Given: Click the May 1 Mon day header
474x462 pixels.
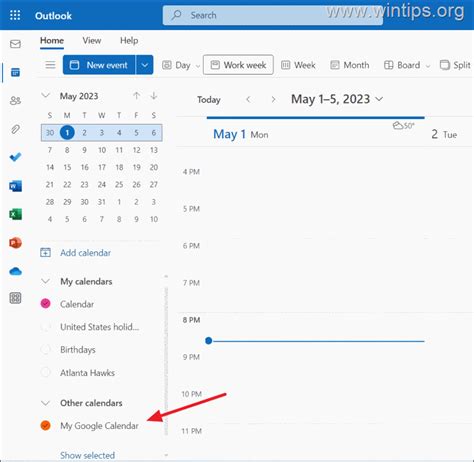Looking at the screenshot, I should click(241, 134).
